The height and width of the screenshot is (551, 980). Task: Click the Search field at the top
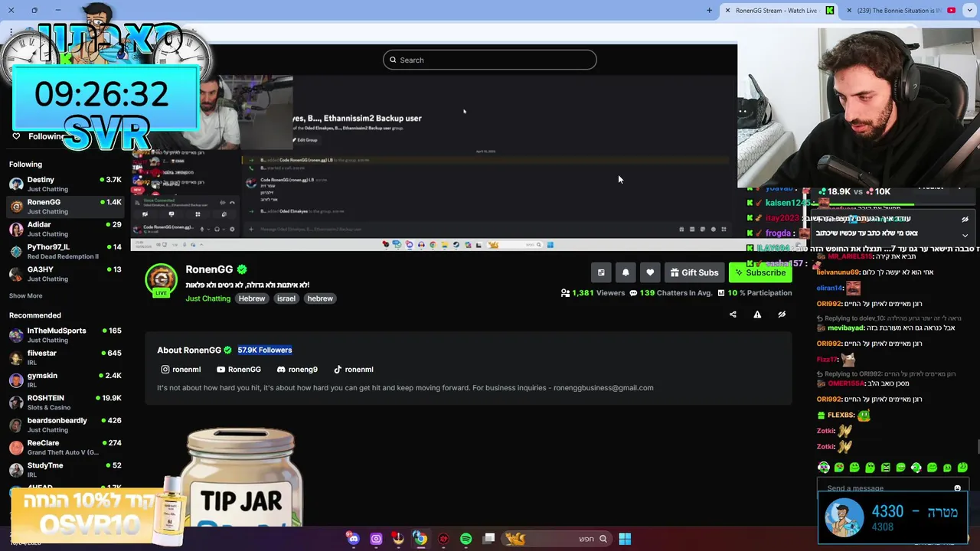point(490,60)
